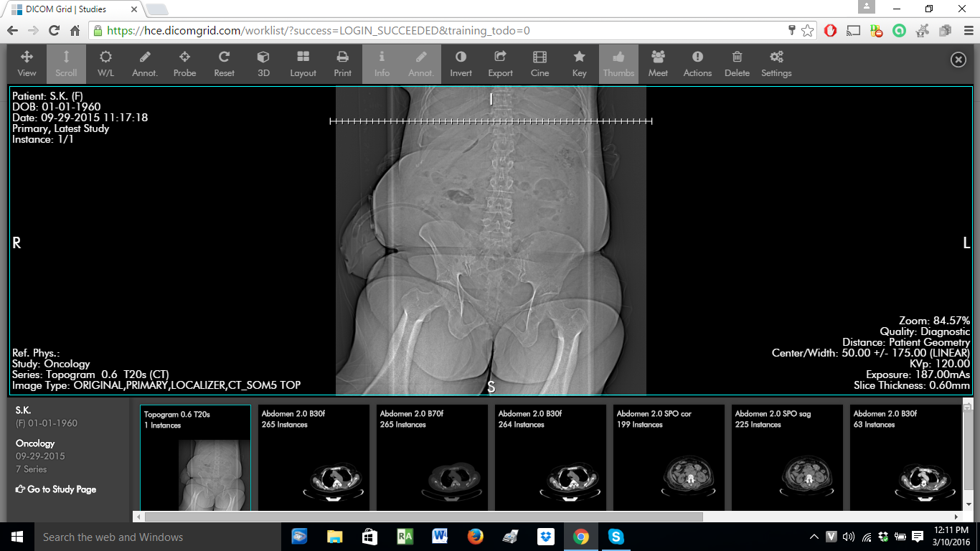Toggle the Info overlay

[382, 64]
